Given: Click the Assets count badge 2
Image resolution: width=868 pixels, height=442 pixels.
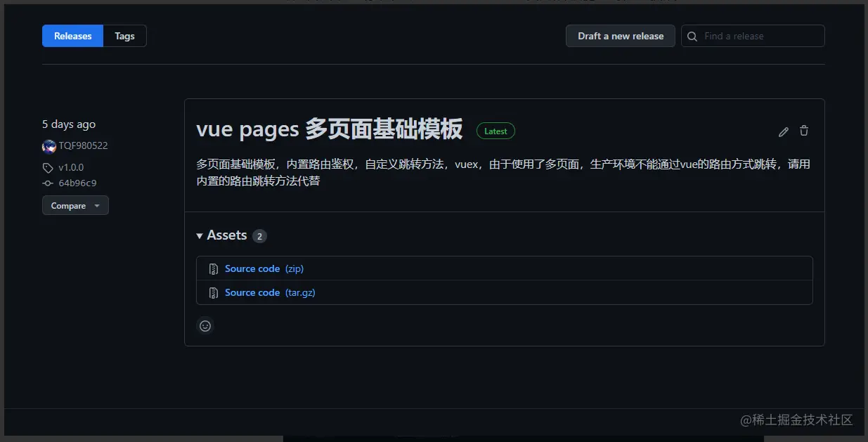Looking at the screenshot, I should click(x=259, y=236).
